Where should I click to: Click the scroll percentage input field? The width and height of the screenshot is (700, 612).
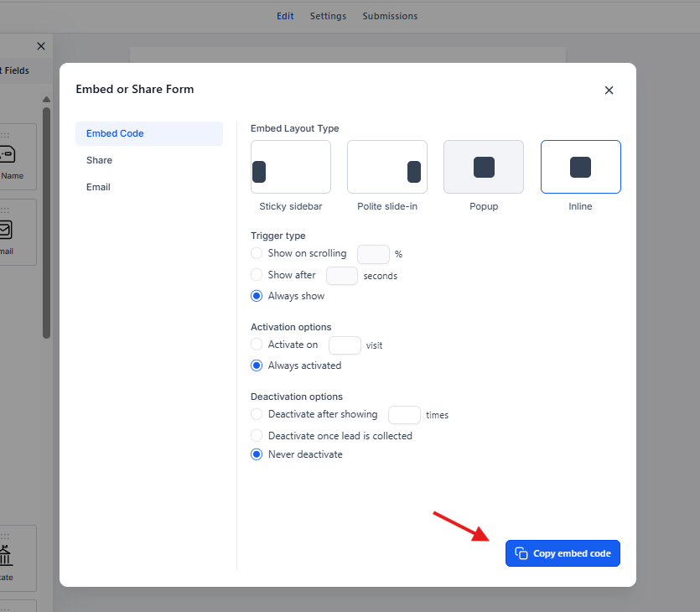click(373, 254)
